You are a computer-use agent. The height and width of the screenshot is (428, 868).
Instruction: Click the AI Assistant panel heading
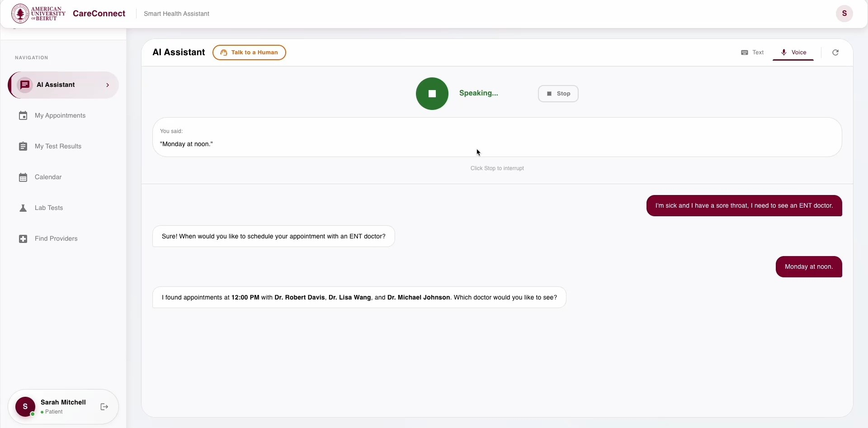179,52
